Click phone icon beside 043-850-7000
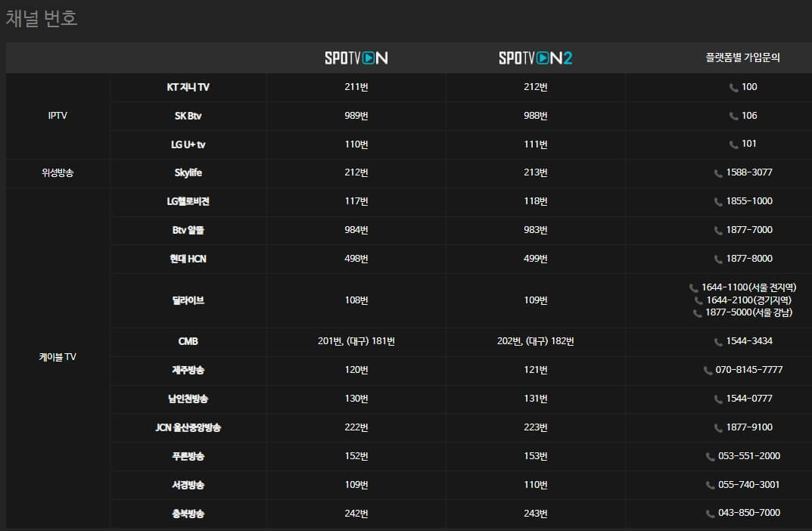This screenshot has width=812, height=531. tap(711, 514)
